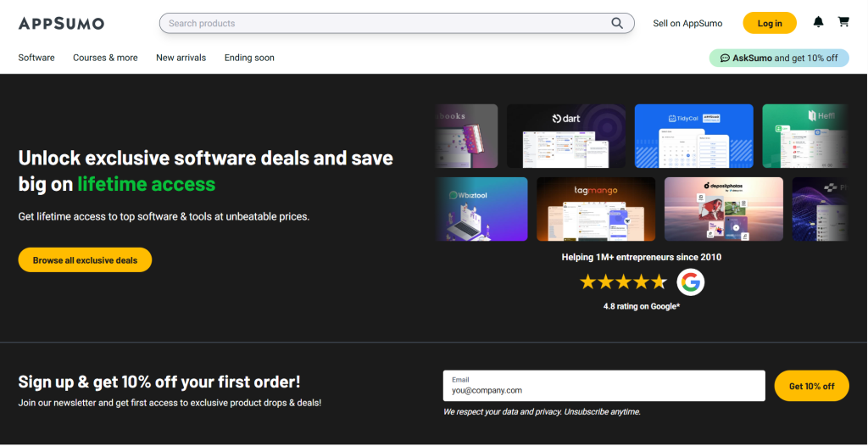Image resolution: width=868 pixels, height=446 pixels.
Task: Open the Courses & more menu
Action: pos(105,58)
